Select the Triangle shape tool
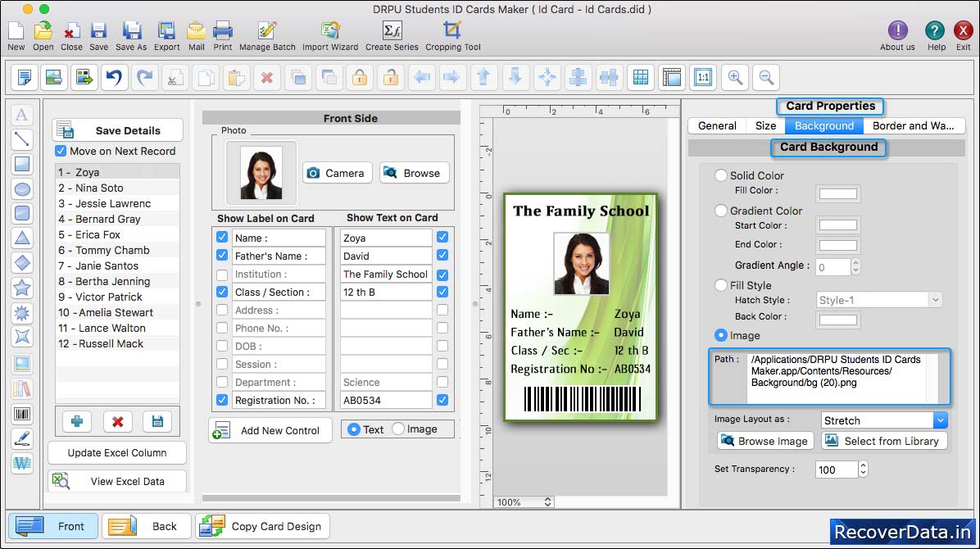The image size is (980, 549). [x=22, y=238]
